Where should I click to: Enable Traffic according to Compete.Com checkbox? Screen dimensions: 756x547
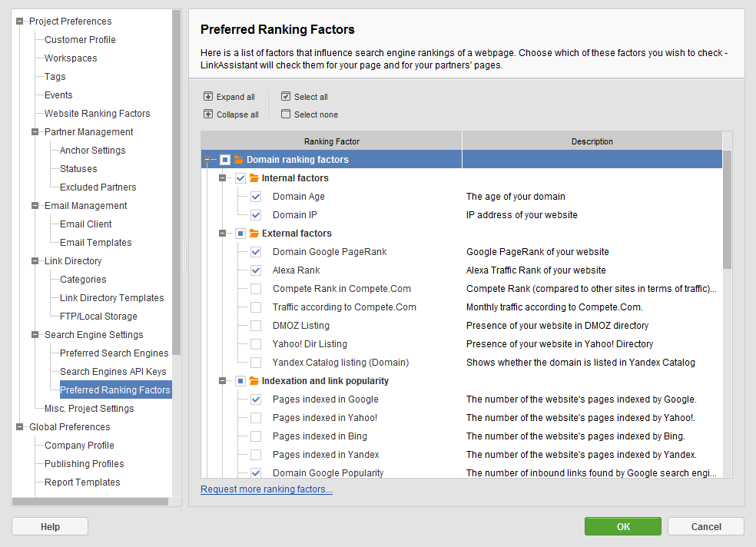point(256,307)
